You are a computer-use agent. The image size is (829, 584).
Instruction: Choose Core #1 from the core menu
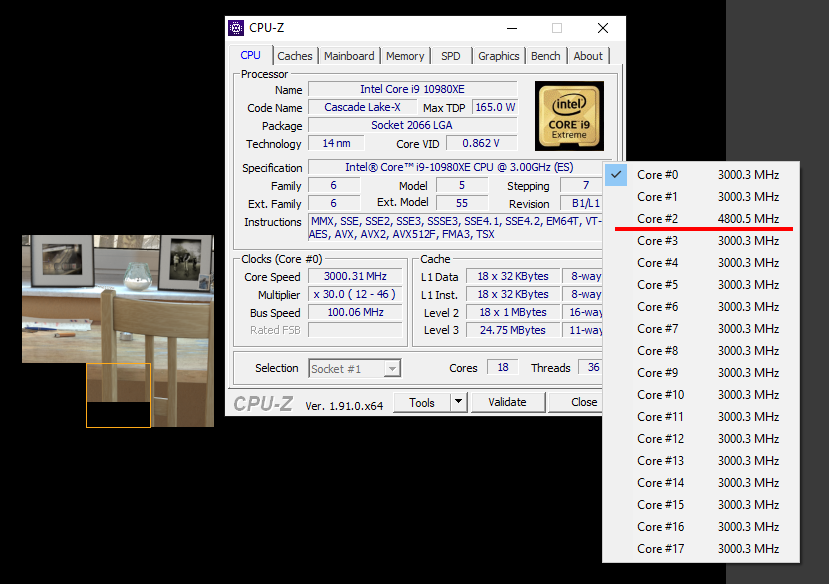click(x=701, y=197)
